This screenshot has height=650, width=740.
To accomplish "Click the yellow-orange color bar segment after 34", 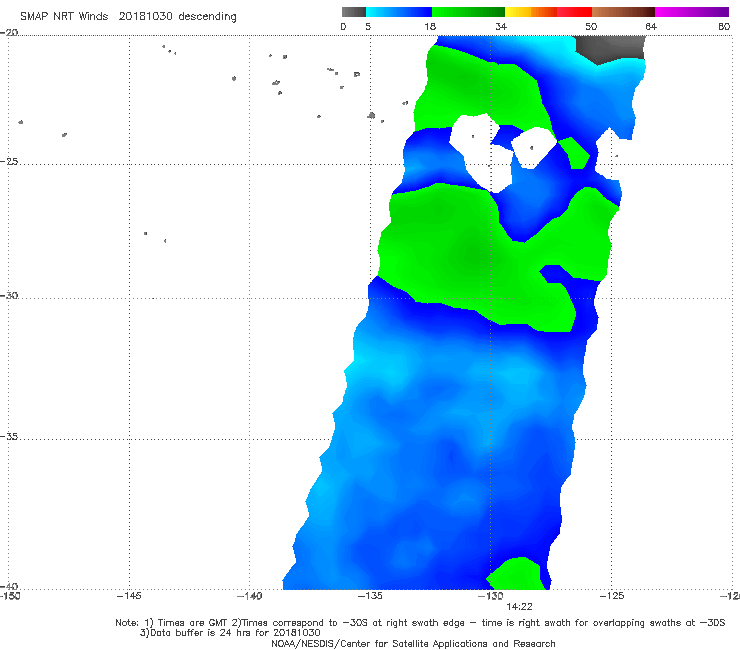I will [531, 12].
